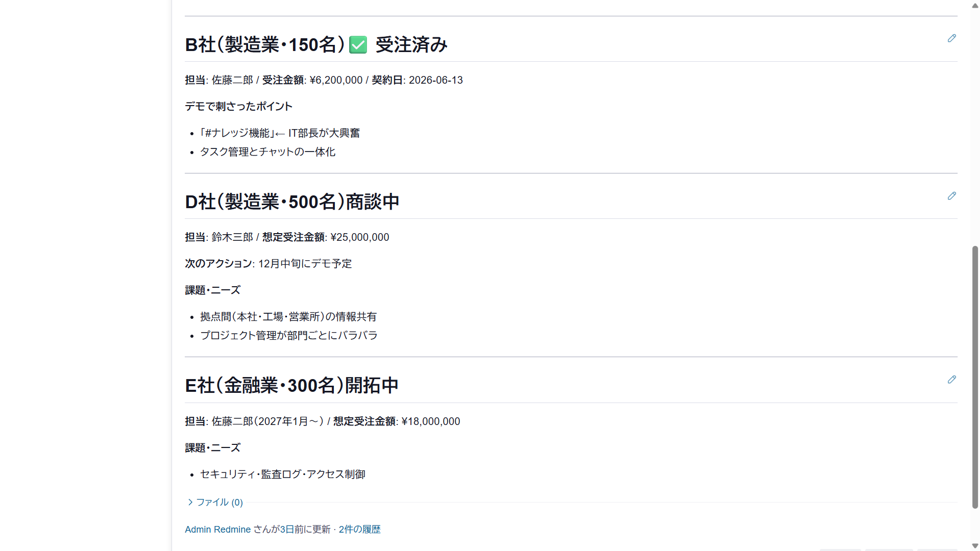Image resolution: width=980 pixels, height=551 pixels.
Task: Click the heading E社(金融業・300名)開拓中
Action: [291, 386]
